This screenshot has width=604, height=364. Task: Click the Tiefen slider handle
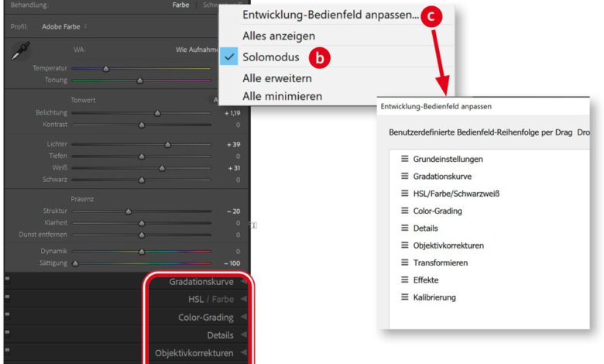click(x=142, y=156)
